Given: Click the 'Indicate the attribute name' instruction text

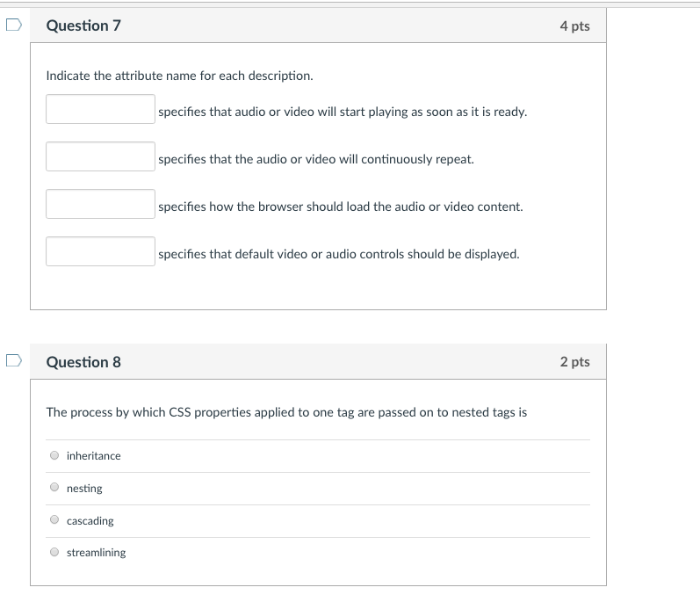Looking at the screenshot, I should 179,76.
